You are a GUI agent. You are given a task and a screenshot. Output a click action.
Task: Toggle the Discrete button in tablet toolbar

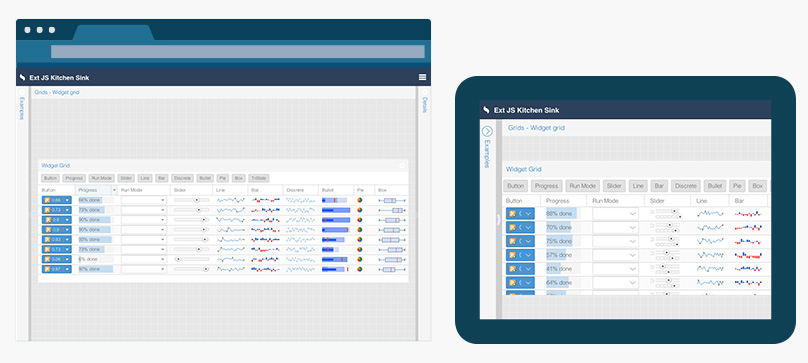pos(686,186)
